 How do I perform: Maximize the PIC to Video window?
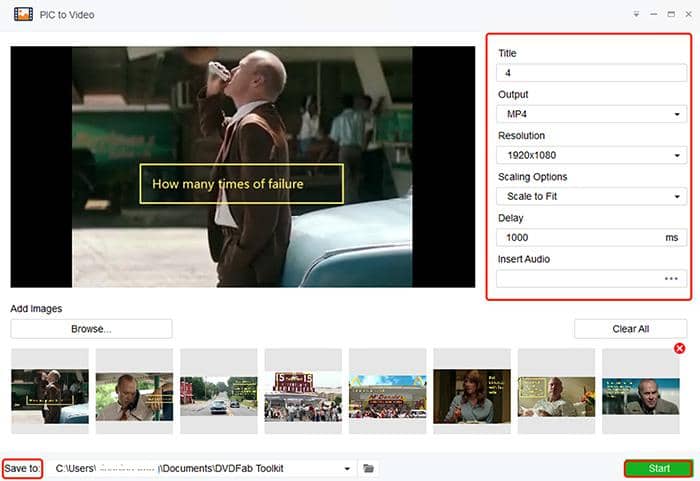(x=671, y=14)
